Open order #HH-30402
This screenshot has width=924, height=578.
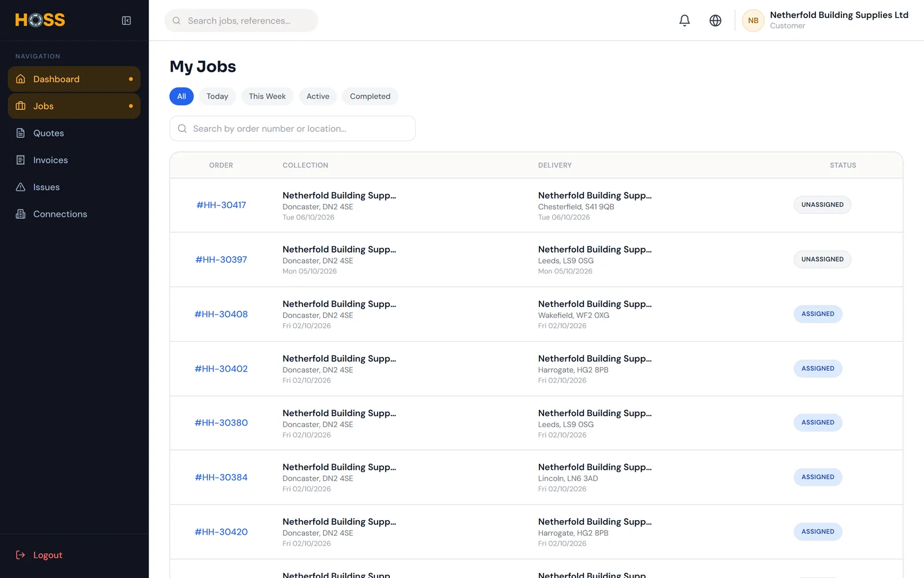coord(221,369)
